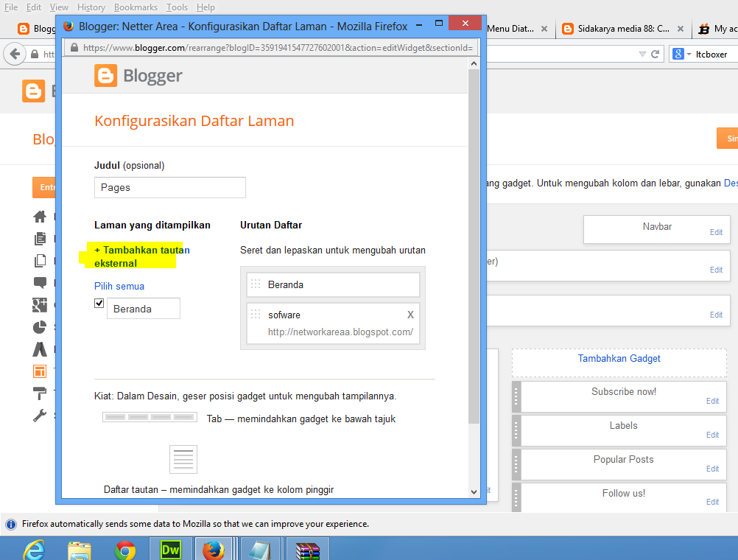Click the drag grip of the Follow us! gadget
The width and height of the screenshot is (738, 560).
click(516, 497)
